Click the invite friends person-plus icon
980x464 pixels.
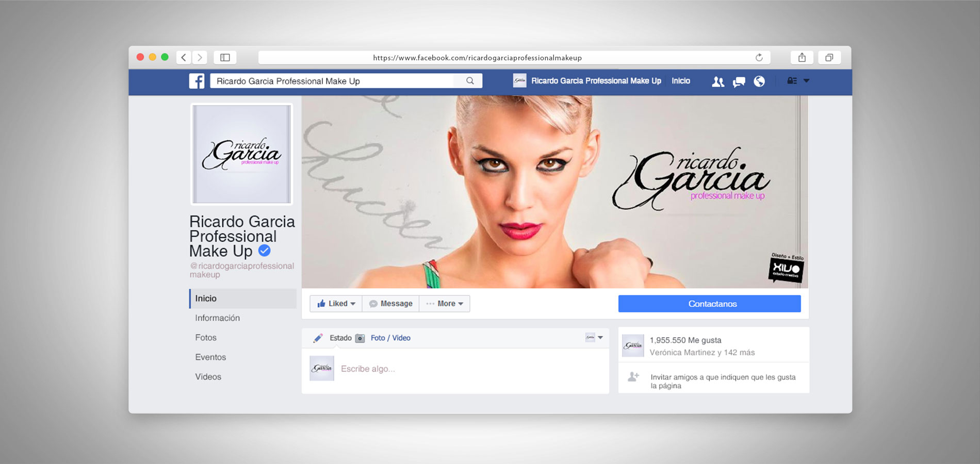click(x=633, y=377)
